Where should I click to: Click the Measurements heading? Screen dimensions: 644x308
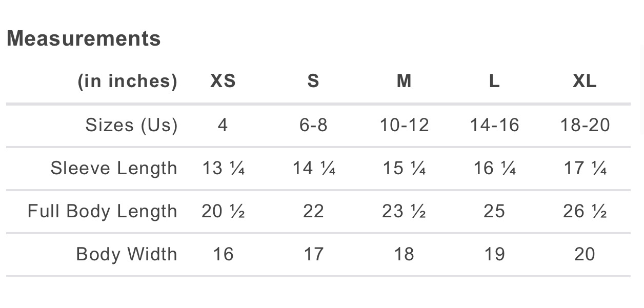click(x=84, y=38)
